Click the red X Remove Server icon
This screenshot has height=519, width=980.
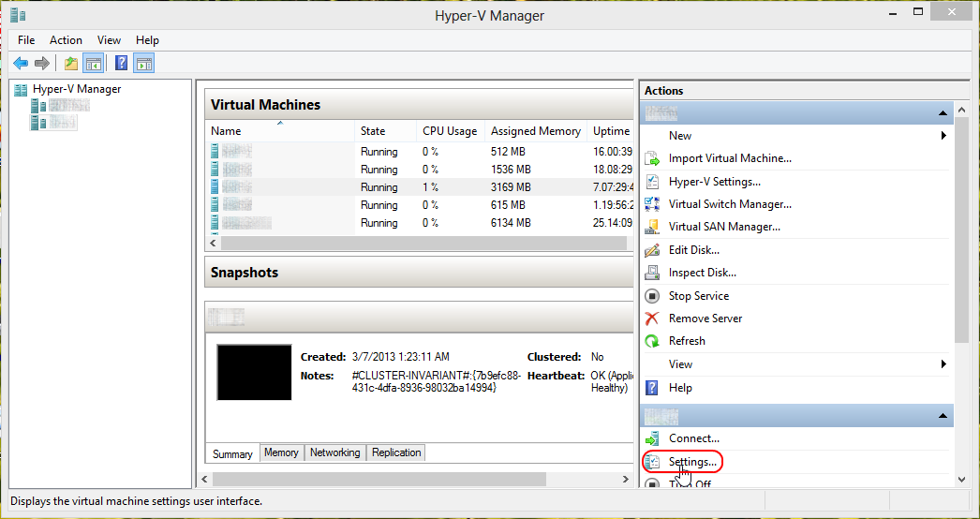(x=652, y=319)
